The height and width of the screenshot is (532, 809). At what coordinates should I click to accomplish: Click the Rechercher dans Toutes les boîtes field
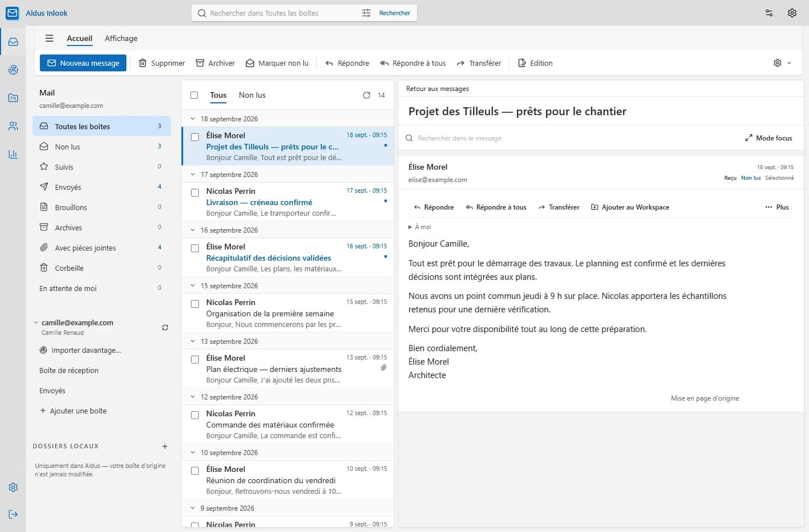click(x=284, y=13)
